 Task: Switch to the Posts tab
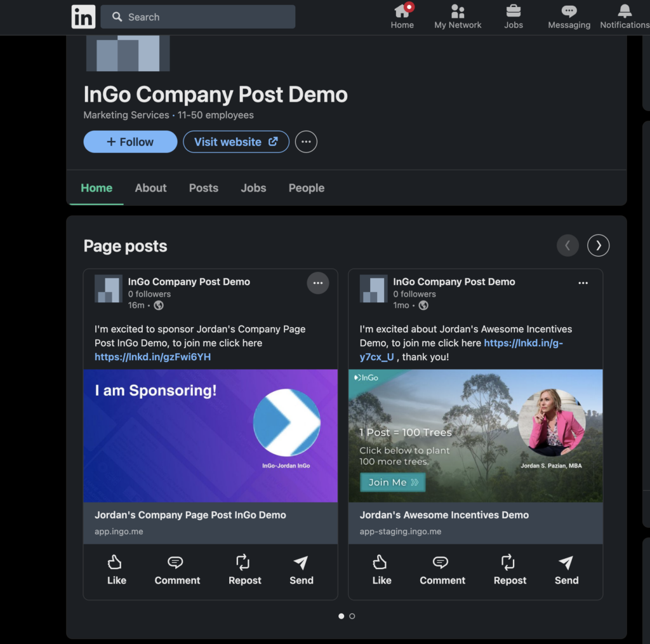[x=204, y=188]
